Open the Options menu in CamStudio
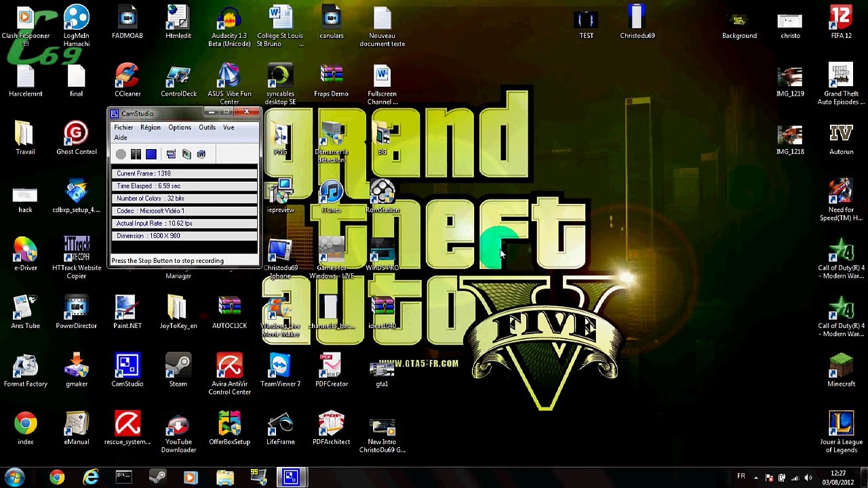Image resolution: width=868 pixels, height=488 pixels. (180, 127)
